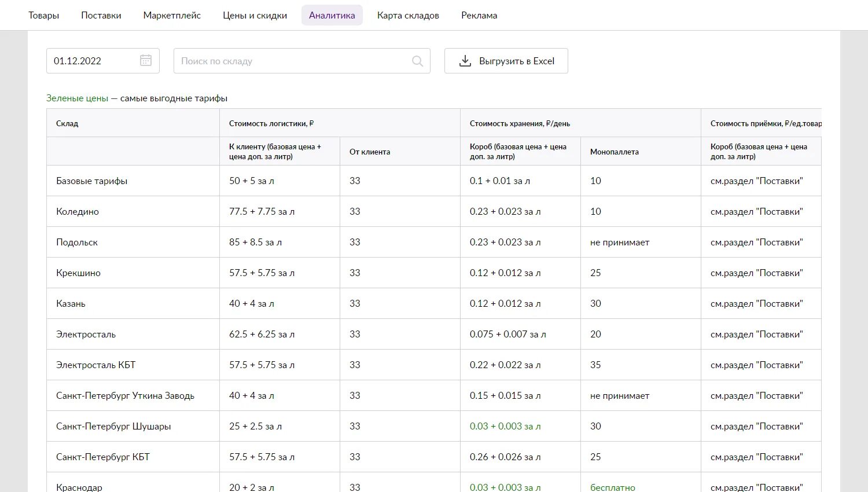This screenshot has height=492, width=868.
Task: Open the Карта складов tab
Action: 408,16
